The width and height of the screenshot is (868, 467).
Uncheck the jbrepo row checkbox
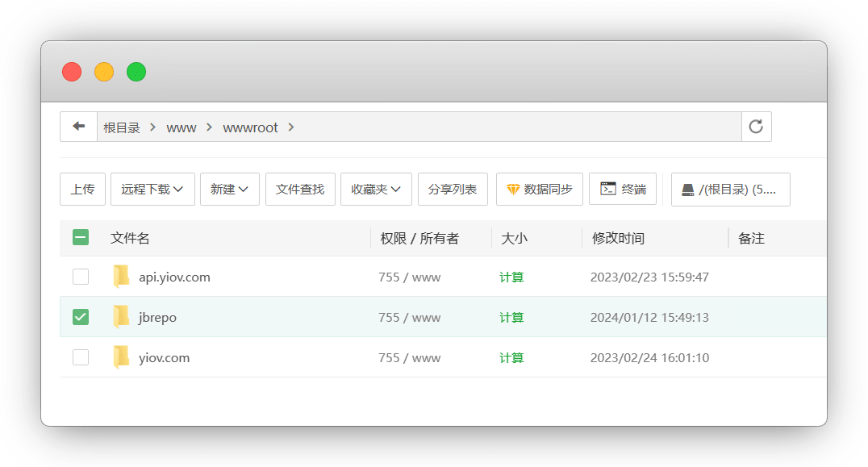pos(81,317)
